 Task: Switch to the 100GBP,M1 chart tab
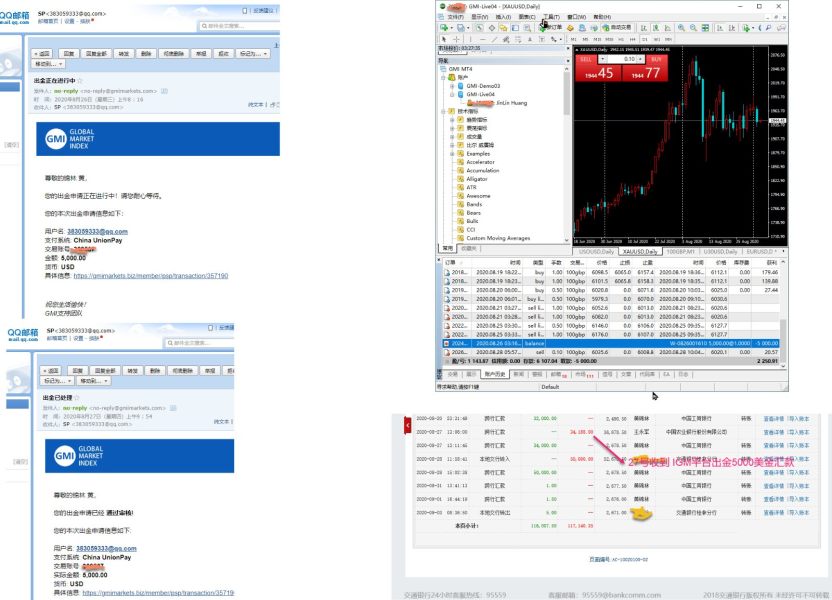click(x=681, y=251)
